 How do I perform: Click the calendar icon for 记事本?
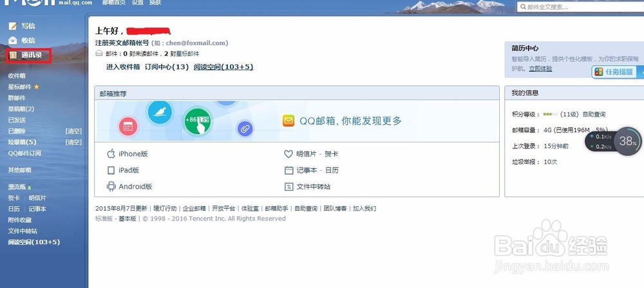289,170
